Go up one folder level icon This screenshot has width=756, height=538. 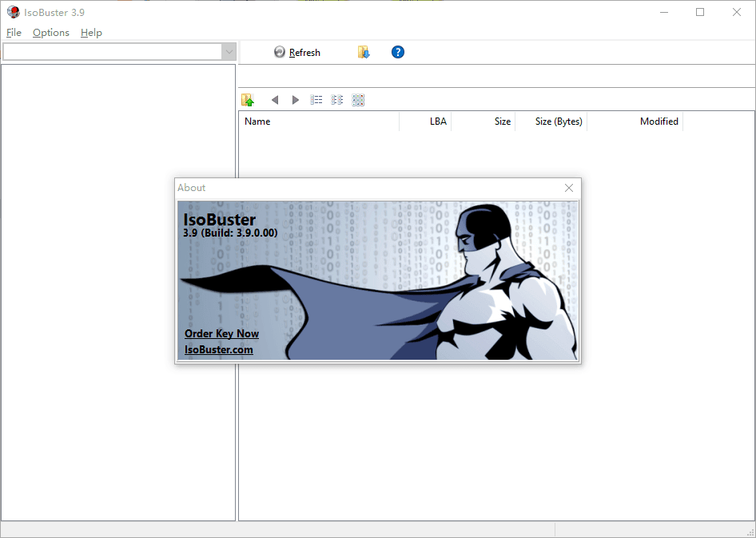coord(248,100)
